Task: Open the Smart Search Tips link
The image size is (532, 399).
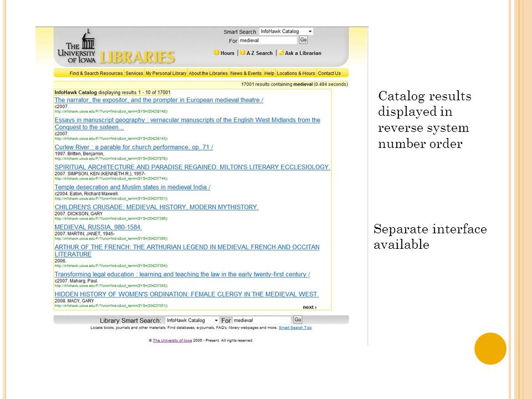Action: tap(295, 328)
